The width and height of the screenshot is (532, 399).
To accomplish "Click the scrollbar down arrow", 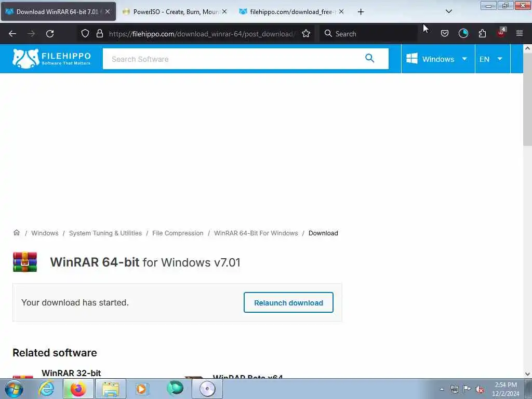I will pos(527,374).
